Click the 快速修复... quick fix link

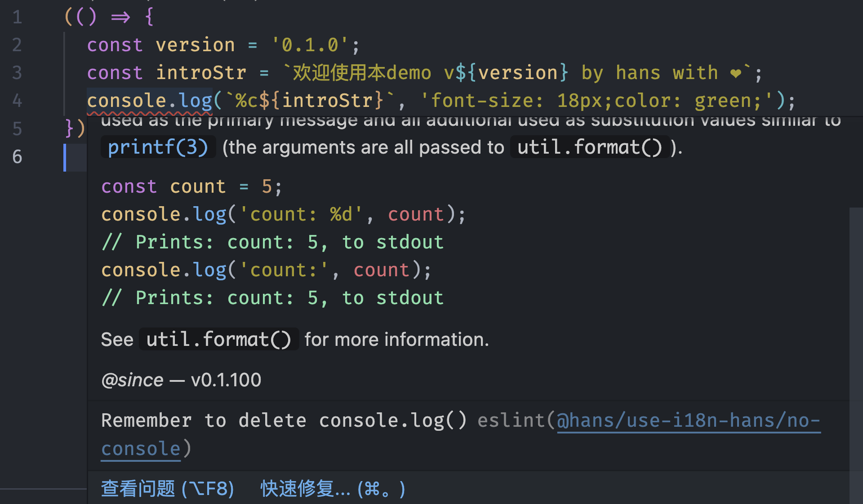(333, 489)
